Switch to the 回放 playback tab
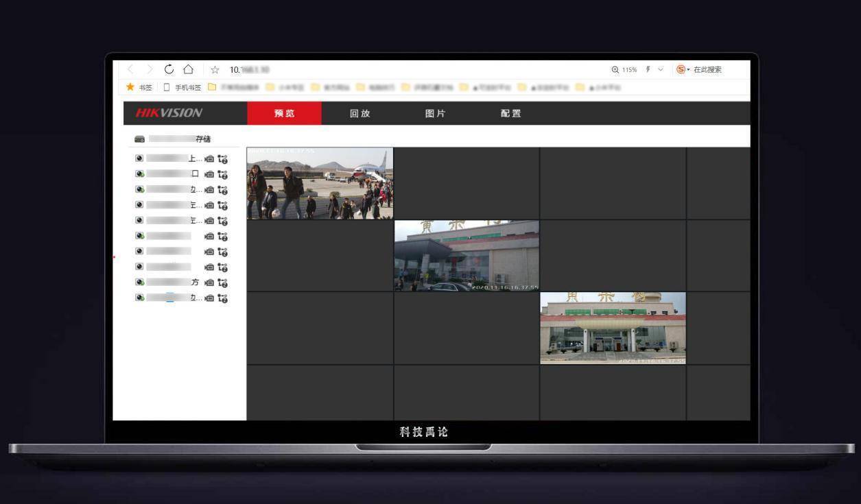861x504 pixels. 360,113
